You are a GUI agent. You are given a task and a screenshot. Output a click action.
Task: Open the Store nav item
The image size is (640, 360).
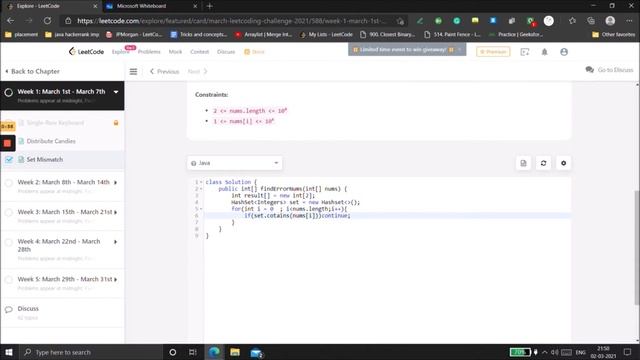coord(254,52)
